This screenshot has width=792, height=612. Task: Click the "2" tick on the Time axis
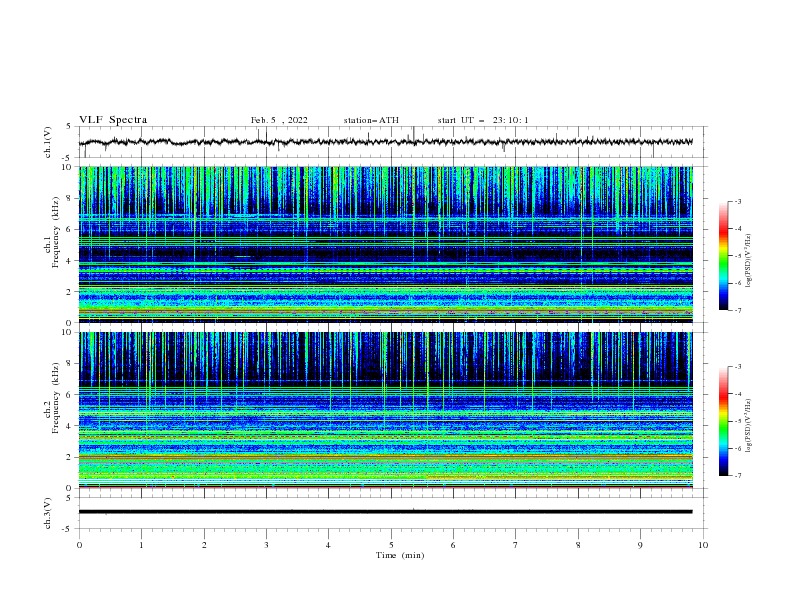coord(204,545)
